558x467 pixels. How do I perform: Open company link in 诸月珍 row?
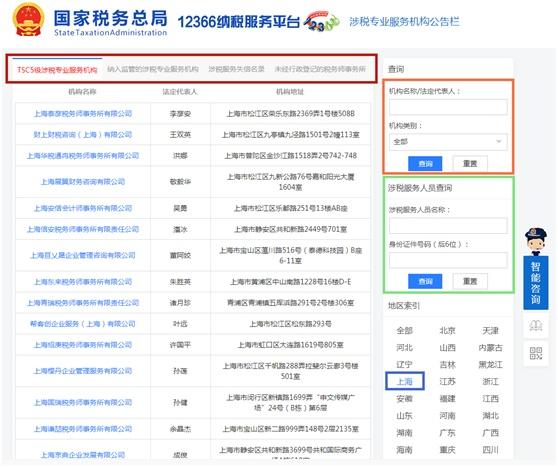point(83,303)
